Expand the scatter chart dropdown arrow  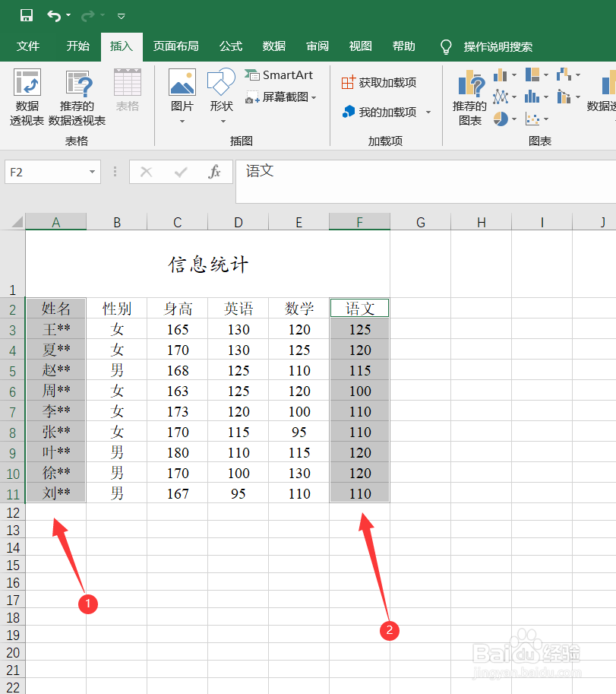pos(545,119)
